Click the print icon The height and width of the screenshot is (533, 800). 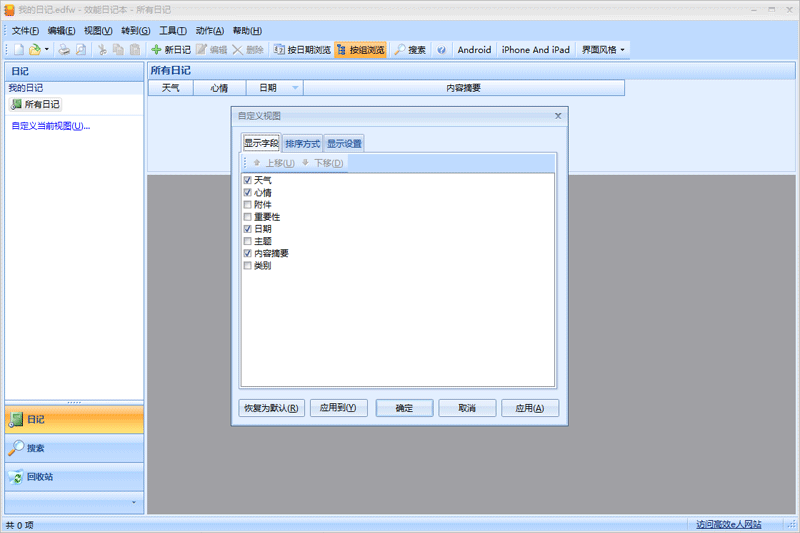point(64,49)
